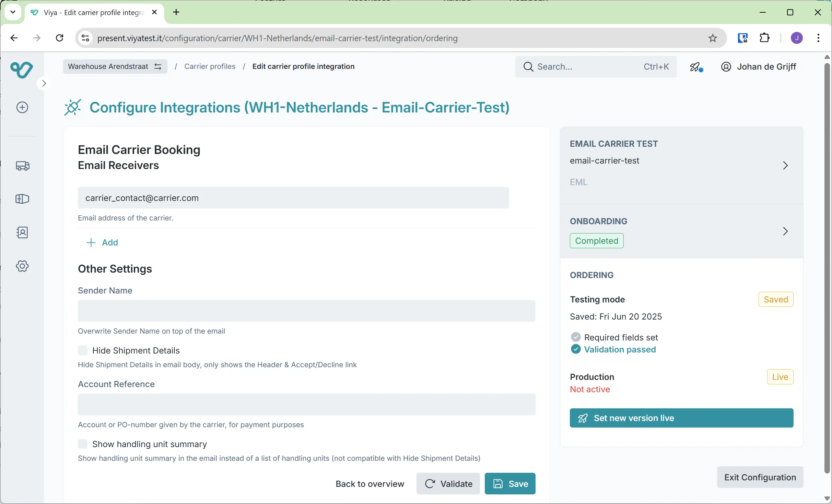Select the contacts address book icon
Screen dimensions: 832x504
(22, 232)
